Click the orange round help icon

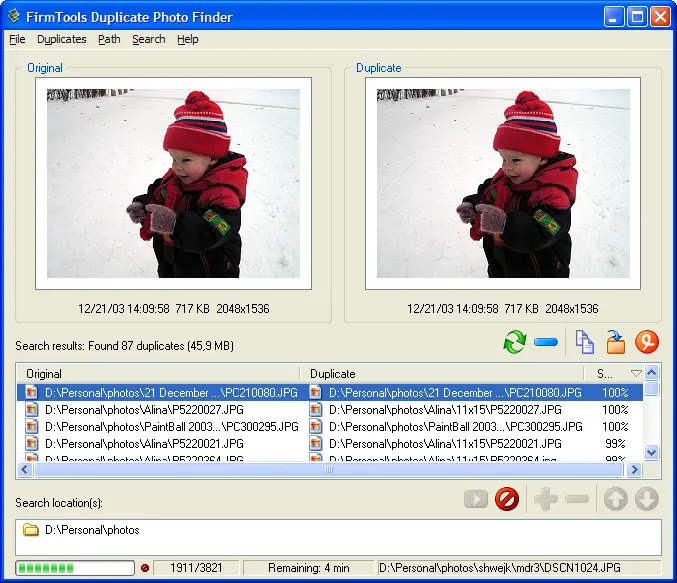point(647,343)
